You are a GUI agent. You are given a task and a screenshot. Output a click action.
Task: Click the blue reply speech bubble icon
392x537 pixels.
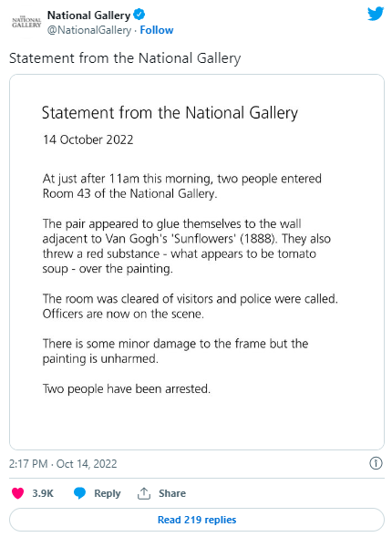coord(80,493)
